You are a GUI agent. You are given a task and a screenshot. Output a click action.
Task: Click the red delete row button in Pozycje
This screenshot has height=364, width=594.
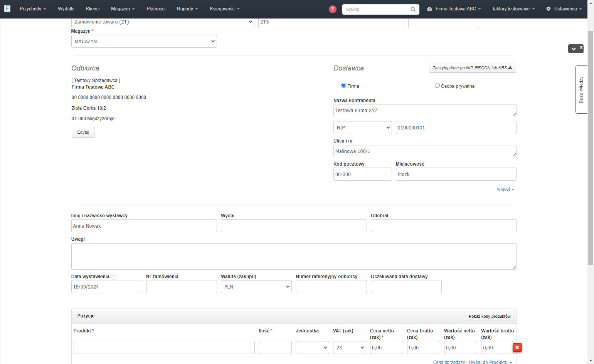point(517,347)
